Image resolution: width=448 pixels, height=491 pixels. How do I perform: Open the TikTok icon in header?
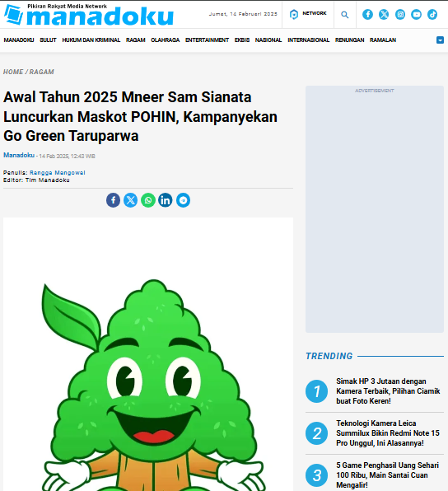pos(432,14)
